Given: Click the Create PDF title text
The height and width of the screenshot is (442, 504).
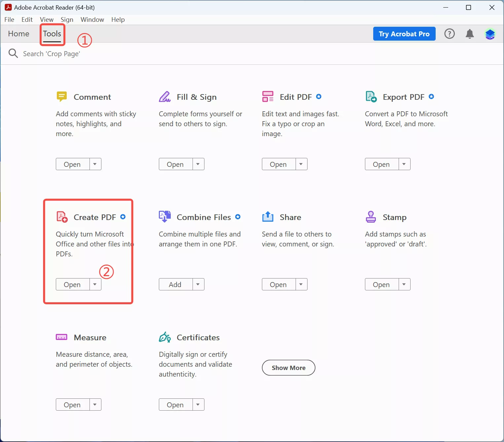Looking at the screenshot, I should tap(95, 217).
